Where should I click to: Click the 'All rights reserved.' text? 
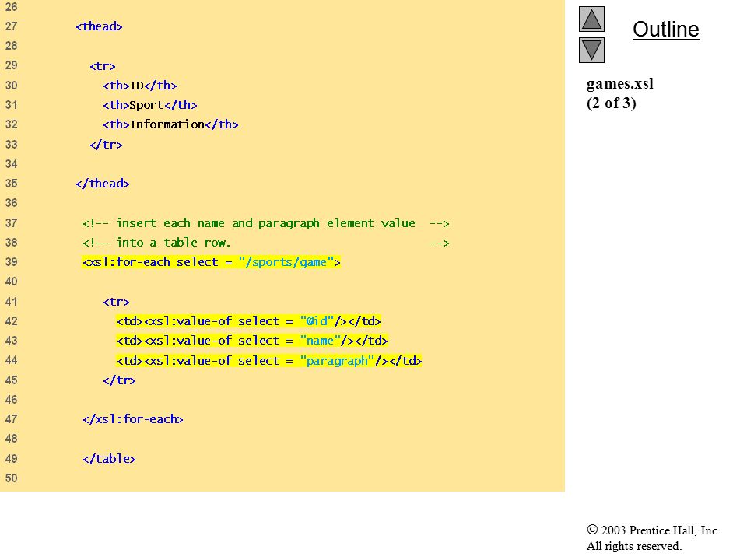(x=633, y=546)
